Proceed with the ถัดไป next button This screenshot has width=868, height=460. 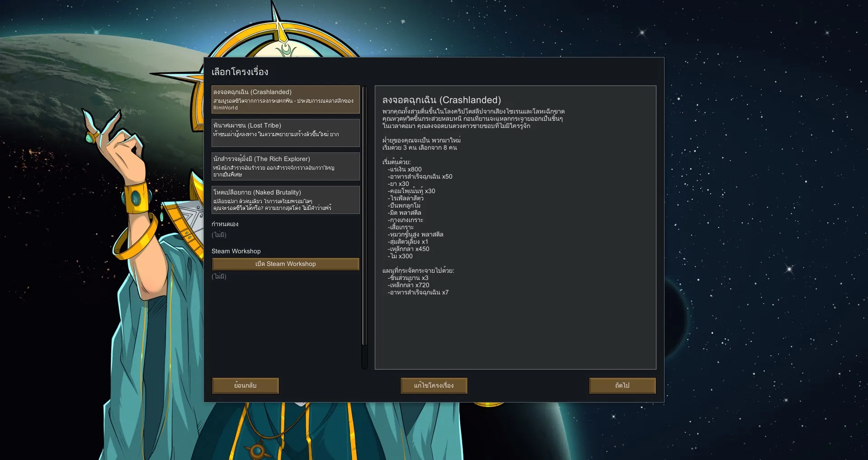point(622,386)
